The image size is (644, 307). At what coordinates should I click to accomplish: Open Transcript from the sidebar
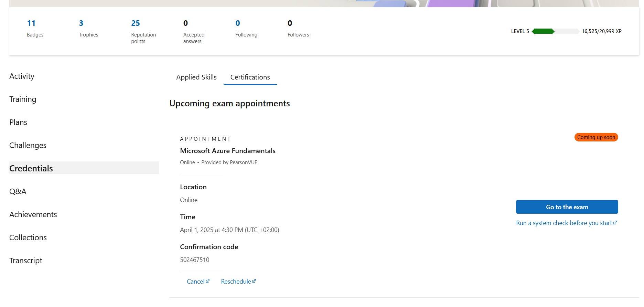tap(26, 261)
